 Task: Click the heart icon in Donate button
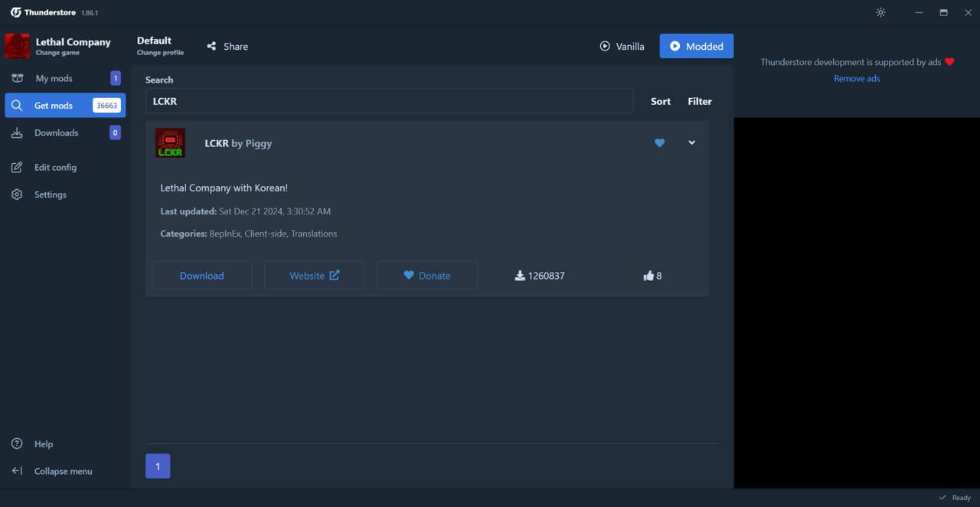(x=409, y=275)
